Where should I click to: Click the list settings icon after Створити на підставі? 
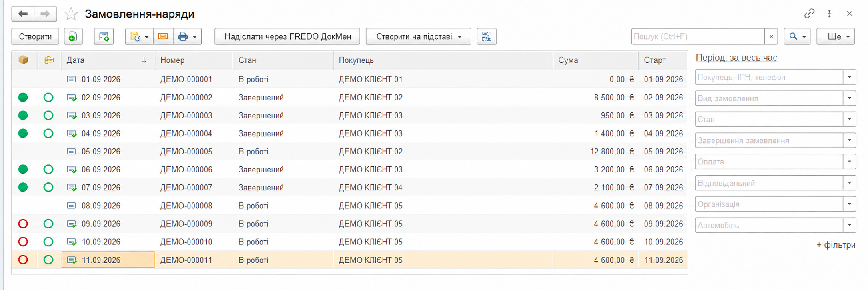(x=487, y=36)
